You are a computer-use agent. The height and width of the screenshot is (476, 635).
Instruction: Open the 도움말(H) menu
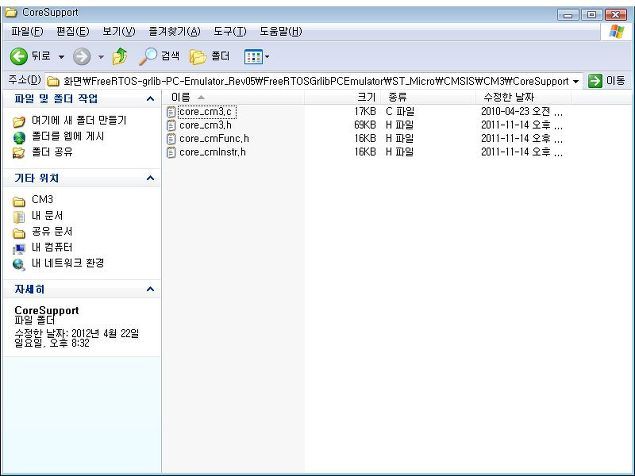281,31
